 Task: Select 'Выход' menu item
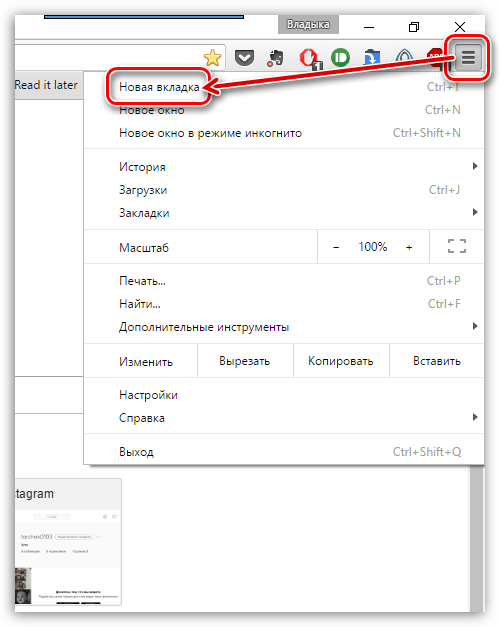[284, 452]
